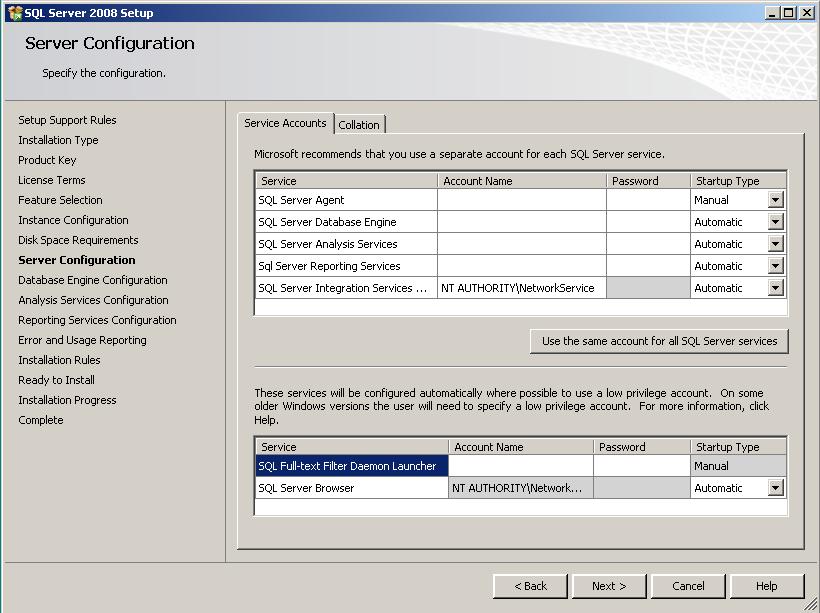
Task: Click the NT AUTHORITY\Network... account for SQL Server Browser
Action: (521, 488)
